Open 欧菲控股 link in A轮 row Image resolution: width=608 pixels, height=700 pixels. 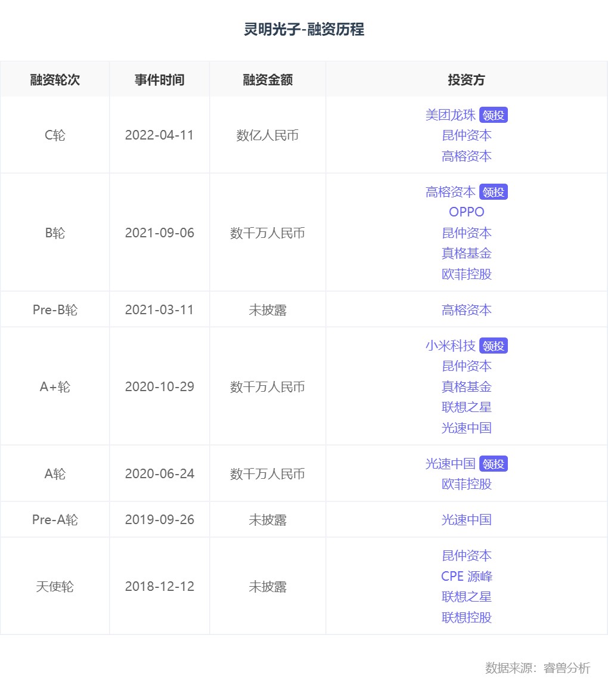click(x=467, y=484)
